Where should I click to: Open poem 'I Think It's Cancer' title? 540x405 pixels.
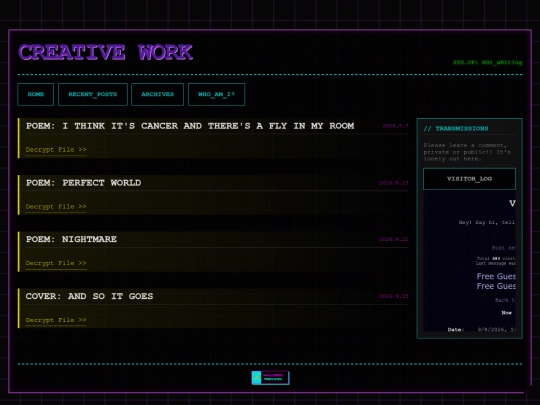(190, 126)
